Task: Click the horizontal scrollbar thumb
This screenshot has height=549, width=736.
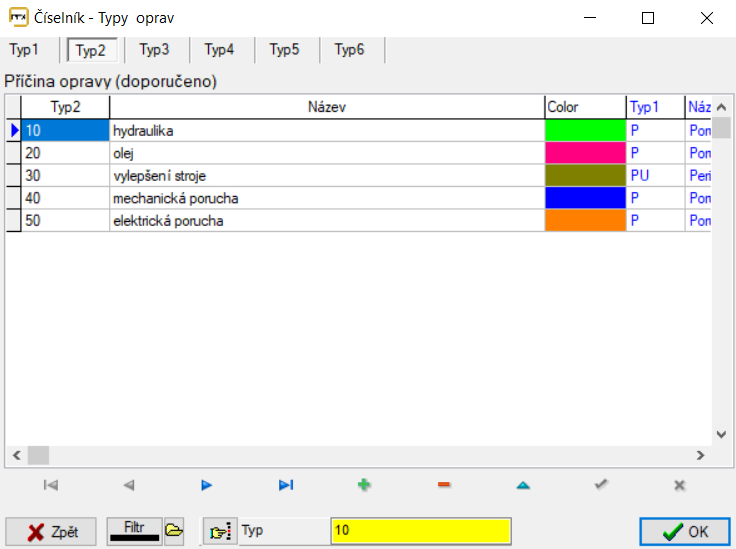Action: (38, 455)
